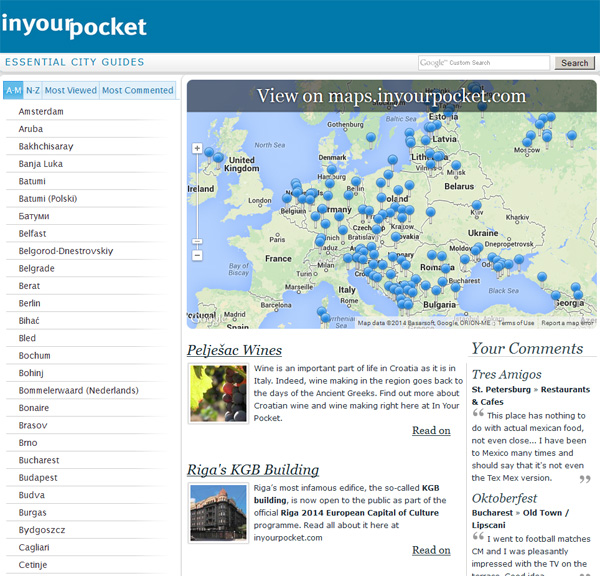
Task: Click the Google Custom Search field
Action: [484, 63]
